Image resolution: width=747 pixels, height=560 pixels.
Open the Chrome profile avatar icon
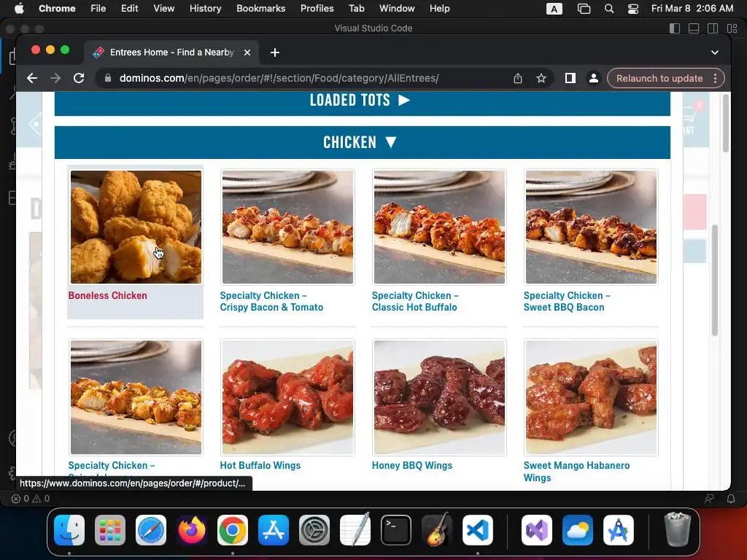(593, 78)
